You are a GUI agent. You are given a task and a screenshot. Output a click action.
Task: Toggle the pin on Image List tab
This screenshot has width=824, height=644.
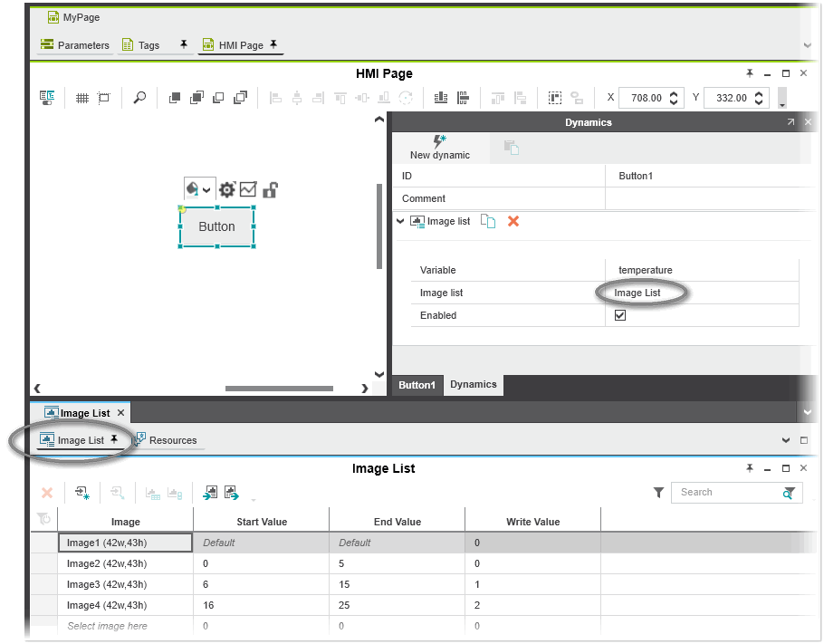[114, 440]
